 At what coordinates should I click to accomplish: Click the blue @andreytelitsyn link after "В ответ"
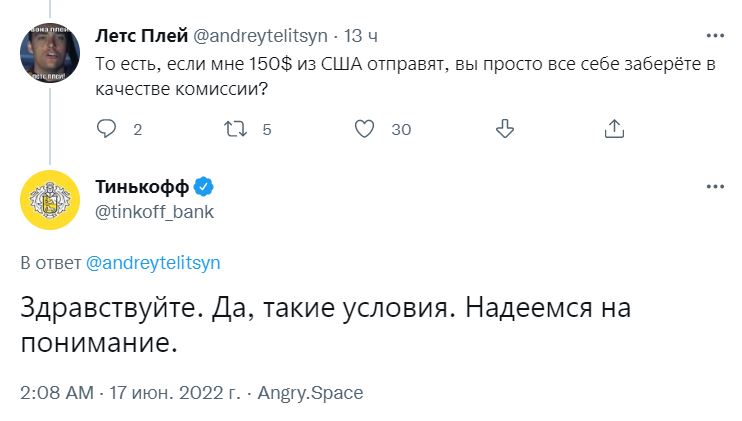(x=153, y=263)
